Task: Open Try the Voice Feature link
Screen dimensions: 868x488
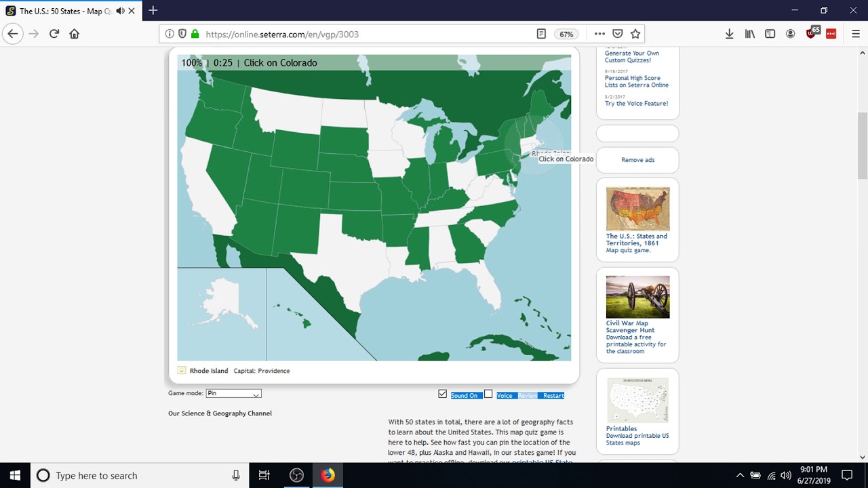Action: (x=637, y=103)
